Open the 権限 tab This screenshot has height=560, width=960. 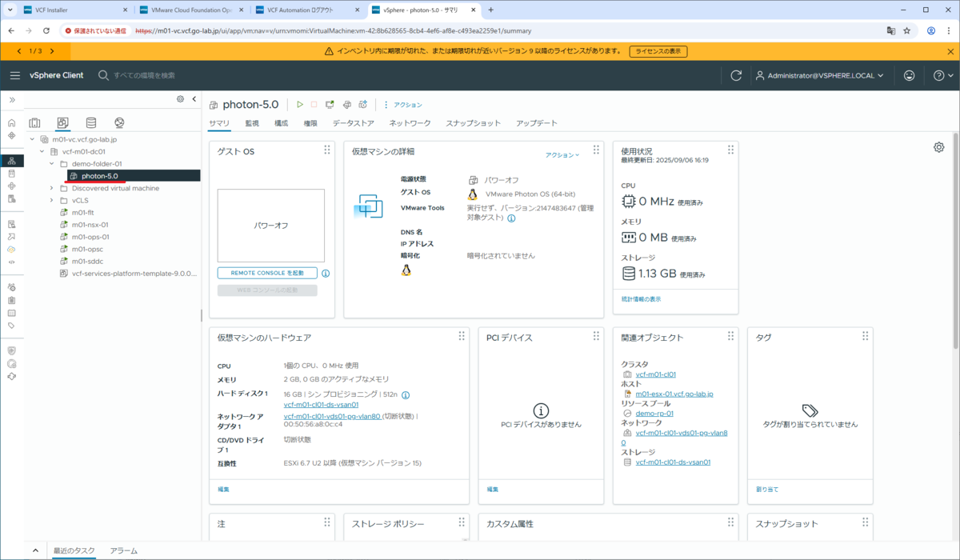(x=310, y=123)
